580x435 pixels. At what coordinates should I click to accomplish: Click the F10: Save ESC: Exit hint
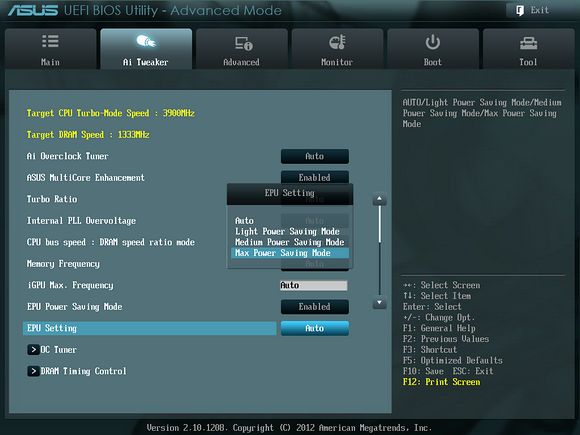pos(448,371)
